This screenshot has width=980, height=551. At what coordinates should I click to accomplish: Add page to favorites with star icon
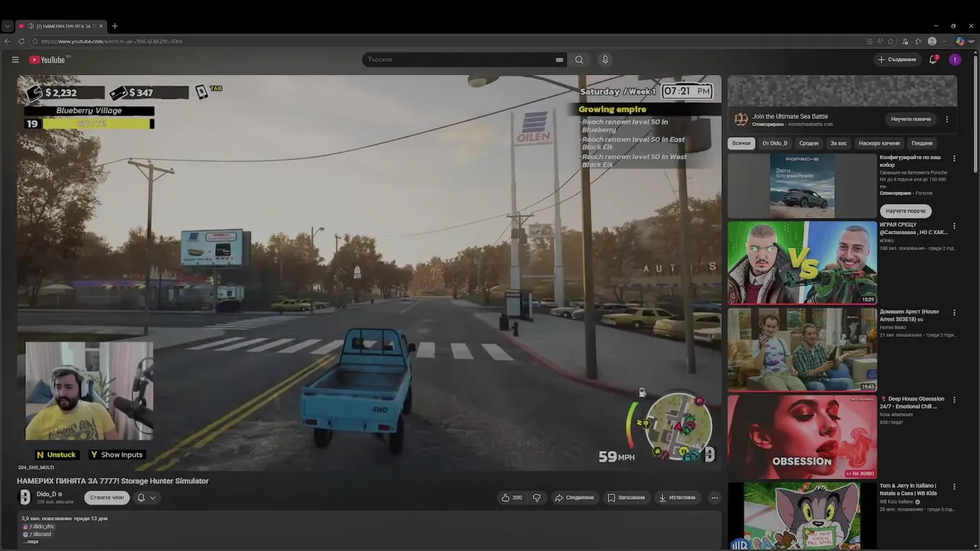tap(890, 41)
